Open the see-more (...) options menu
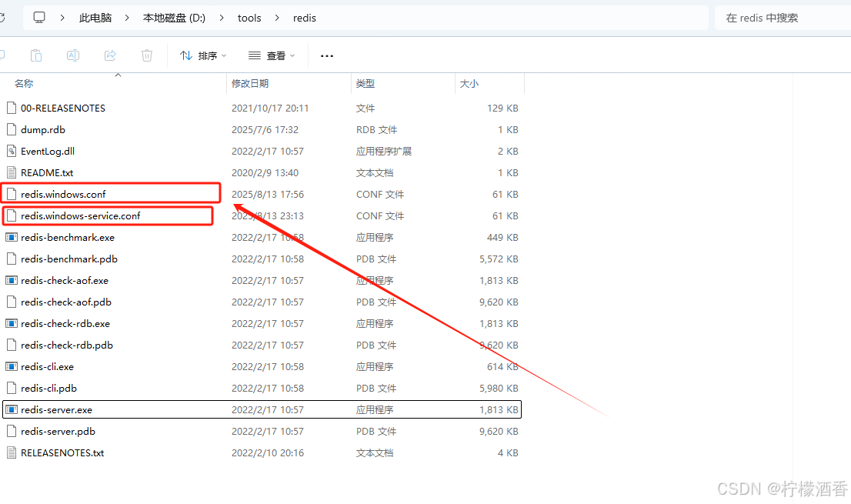The image size is (851, 504). tap(326, 55)
